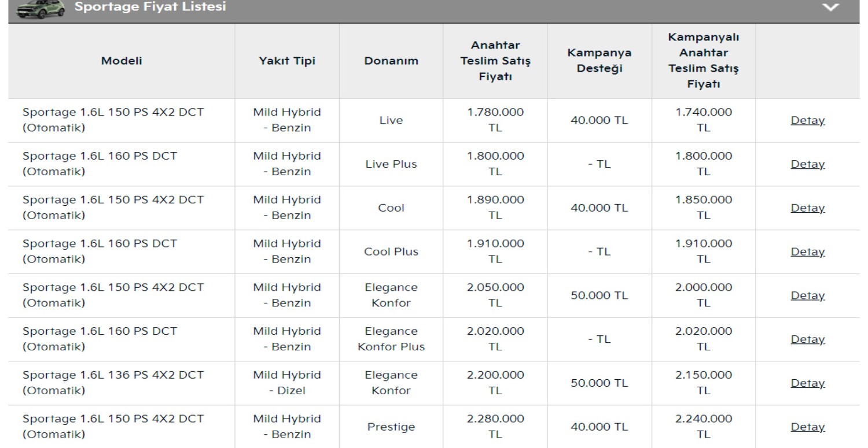Open Detay link for Prestige trim
The height and width of the screenshot is (448, 868).
pos(807,427)
